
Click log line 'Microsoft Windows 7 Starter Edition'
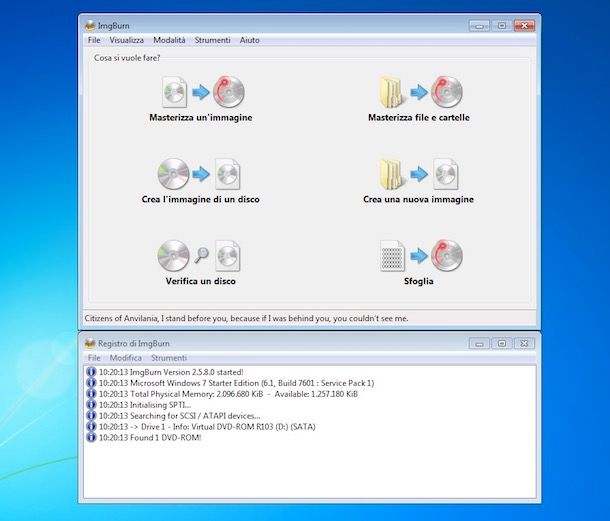[x=236, y=383]
